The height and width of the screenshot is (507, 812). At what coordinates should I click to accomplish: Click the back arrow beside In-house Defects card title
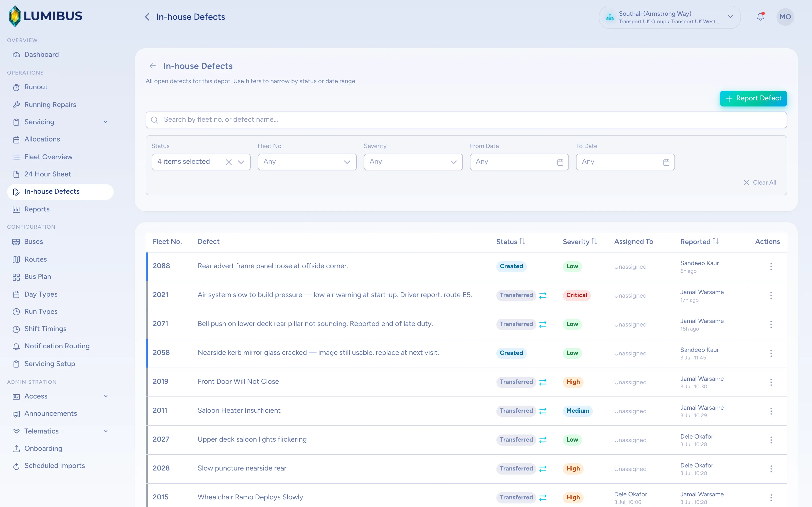coord(153,66)
